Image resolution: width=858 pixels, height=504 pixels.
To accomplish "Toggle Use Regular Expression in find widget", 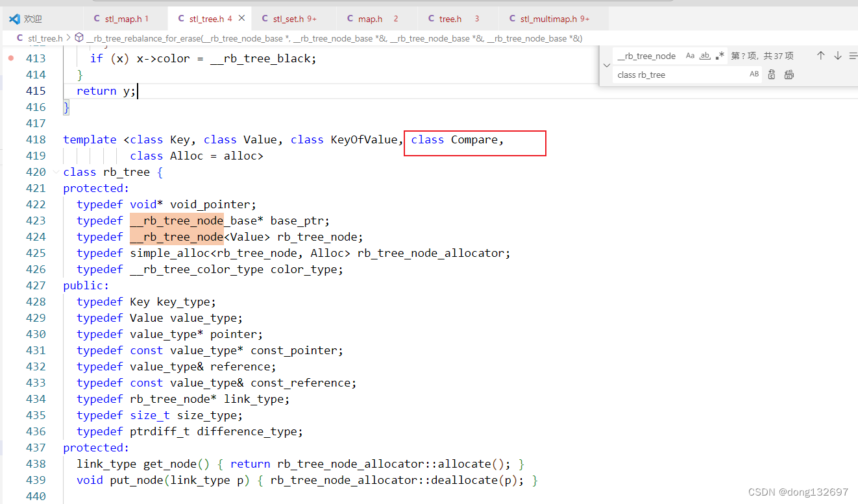I will [719, 56].
